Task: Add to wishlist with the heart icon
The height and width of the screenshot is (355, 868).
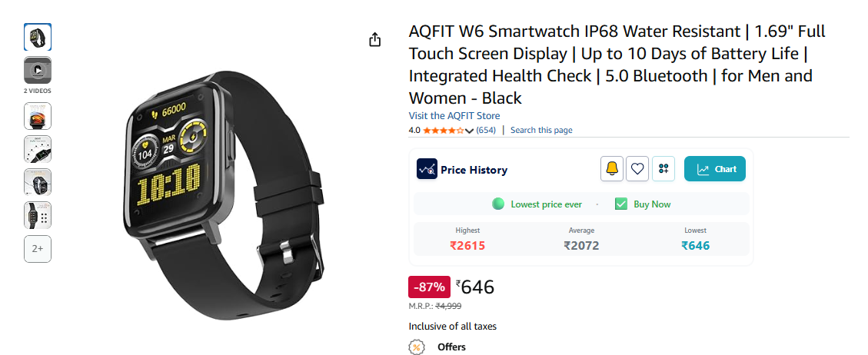Action: [637, 169]
